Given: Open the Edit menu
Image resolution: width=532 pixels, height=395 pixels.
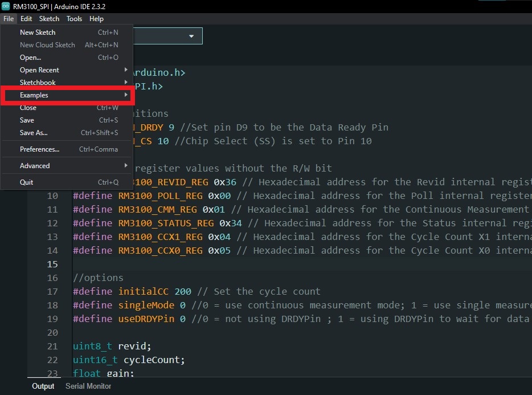Looking at the screenshot, I should point(26,19).
